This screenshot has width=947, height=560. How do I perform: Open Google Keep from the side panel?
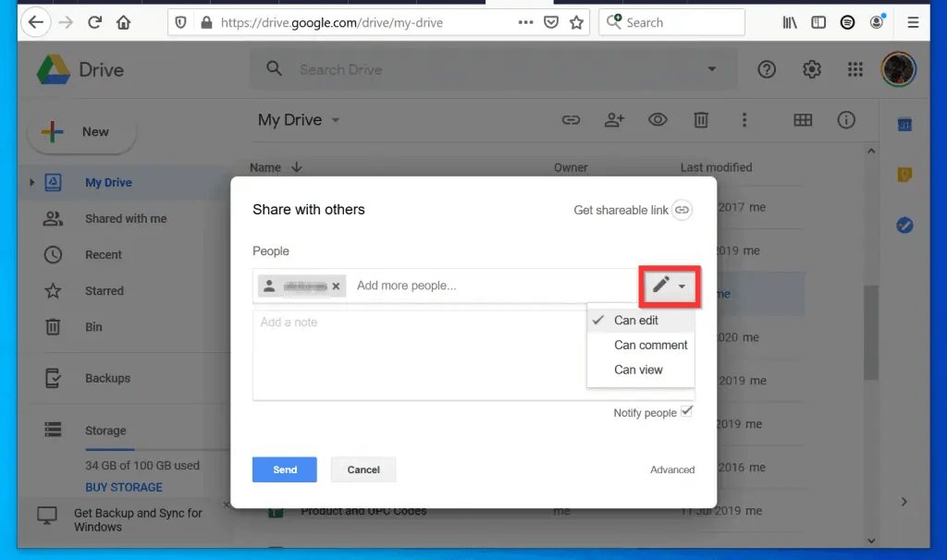tap(904, 174)
